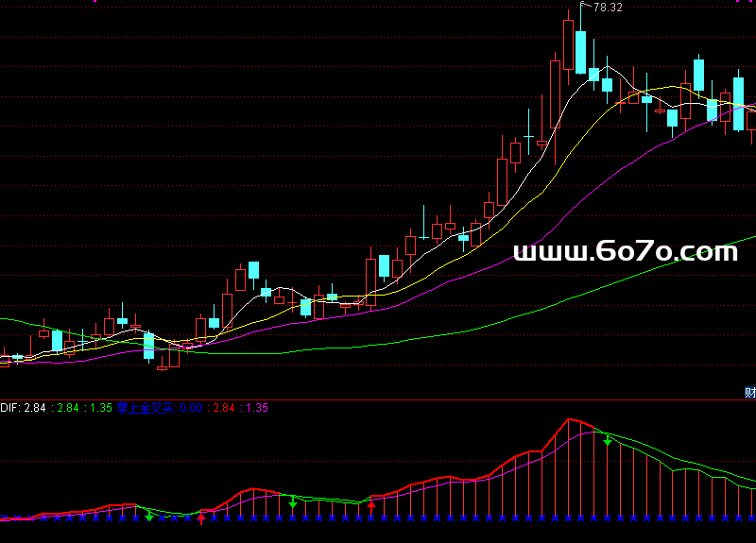Click the green 2.84 value next to DIF
Screen dimensions: 756x543
pos(68,408)
